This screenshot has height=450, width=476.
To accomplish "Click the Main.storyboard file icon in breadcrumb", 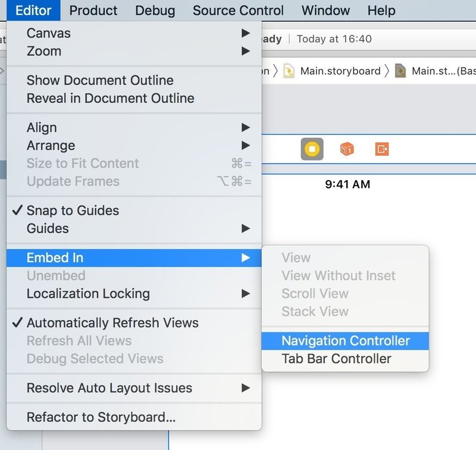I will point(289,71).
